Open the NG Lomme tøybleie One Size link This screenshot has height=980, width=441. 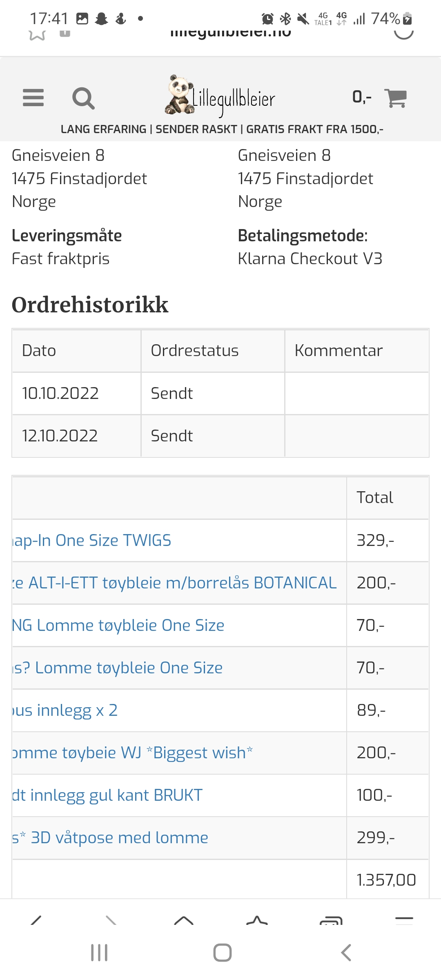(118, 625)
